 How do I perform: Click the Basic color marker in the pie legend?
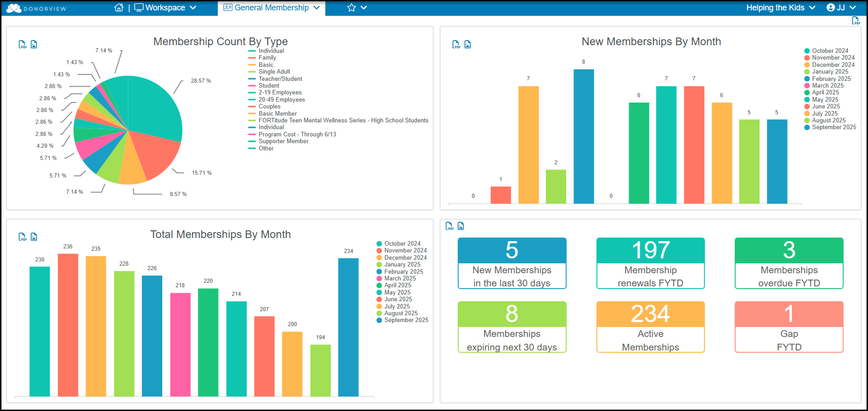[252, 65]
